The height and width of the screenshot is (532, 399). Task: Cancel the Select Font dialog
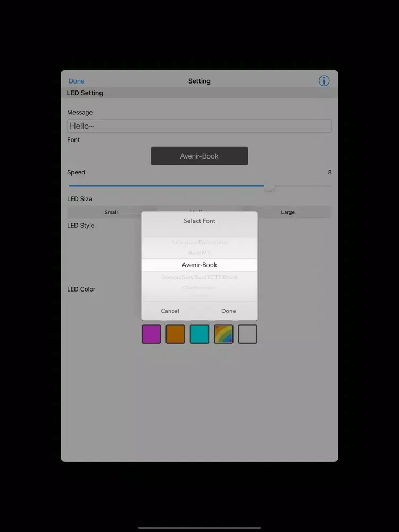170,311
